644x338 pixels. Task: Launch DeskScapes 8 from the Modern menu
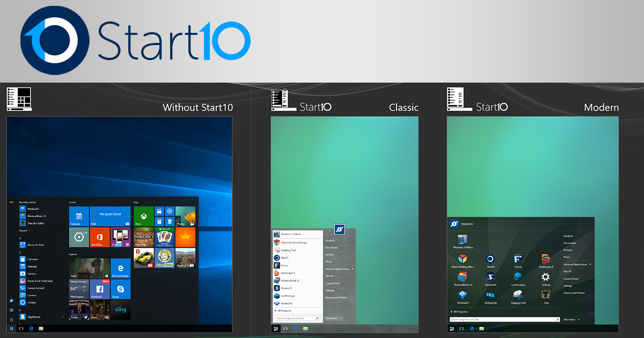pyautogui.click(x=545, y=261)
